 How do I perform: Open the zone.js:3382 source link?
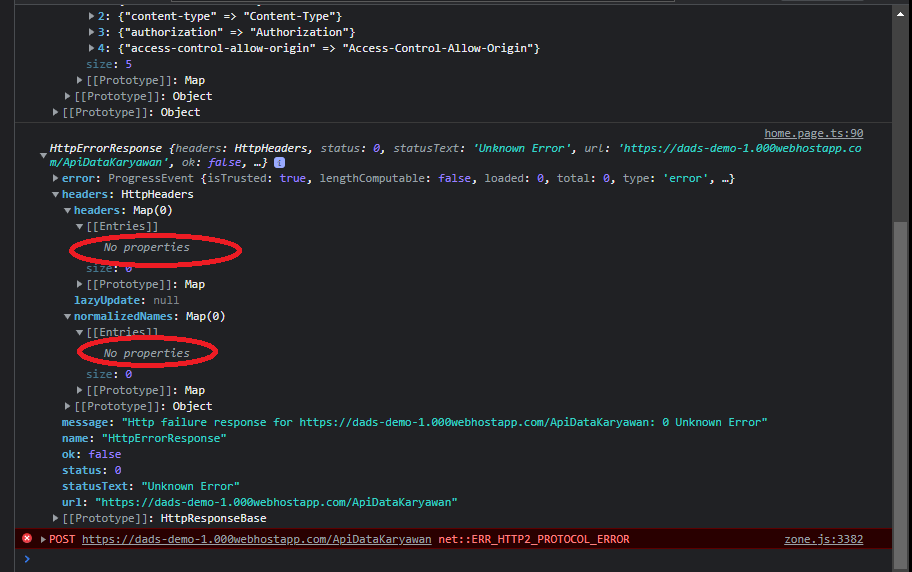823,539
